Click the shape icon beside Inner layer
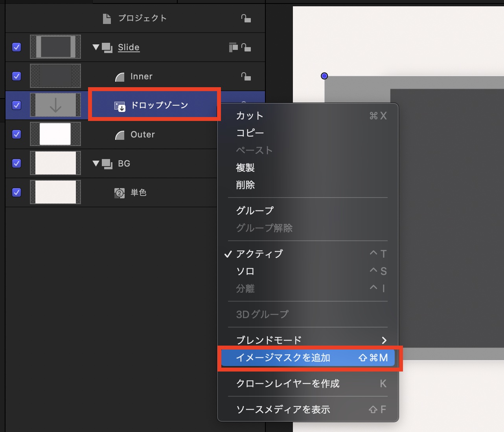This screenshot has height=432, width=504. pyautogui.click(x=120, y=77)
